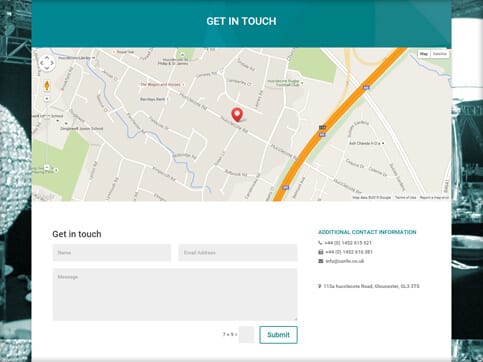The width and height of the screenshot is (483, 362).
Task: Focus the Name input field
Action: click(x=112, y=253)
